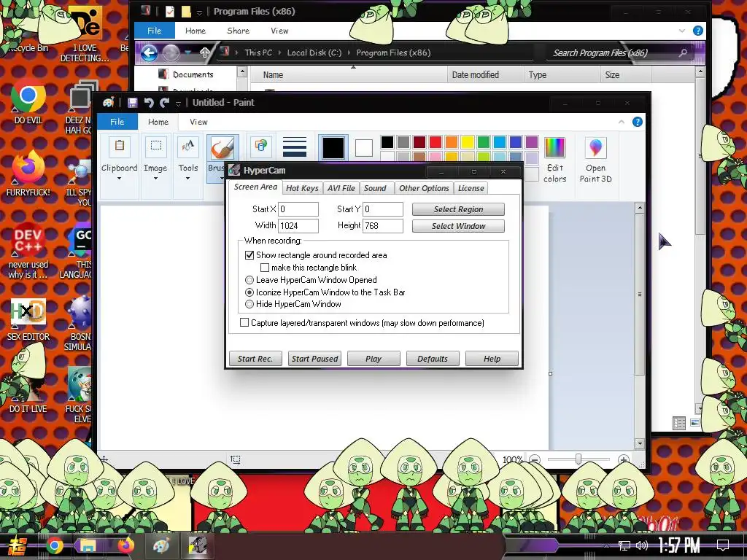Click the search magnifier in File Explorer
Screen dimensions: 747x560
[x=683, y=52]
